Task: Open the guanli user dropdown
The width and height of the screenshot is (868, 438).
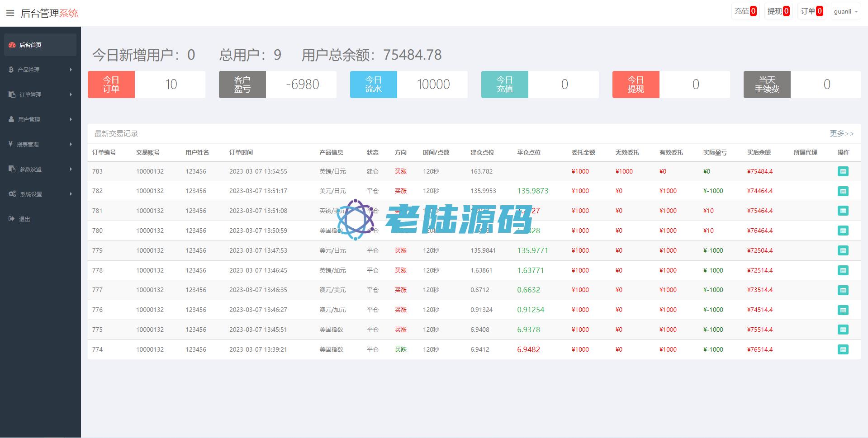Action: (x=845, y=11)
